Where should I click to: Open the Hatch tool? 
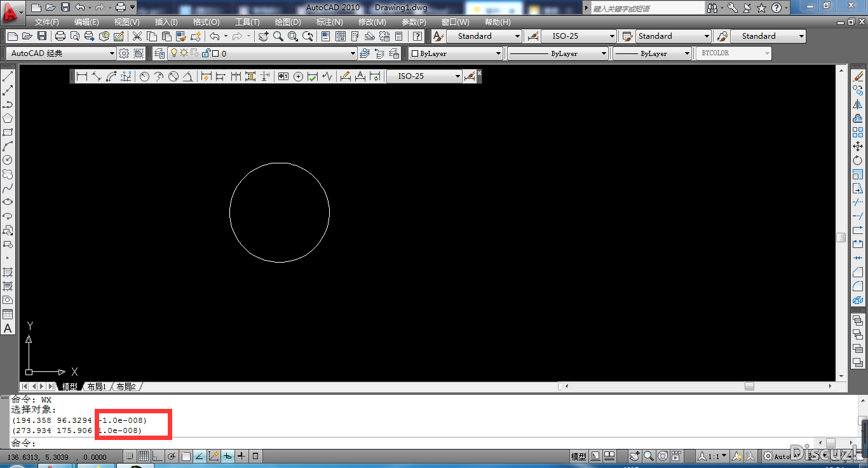tap(8, 272)
